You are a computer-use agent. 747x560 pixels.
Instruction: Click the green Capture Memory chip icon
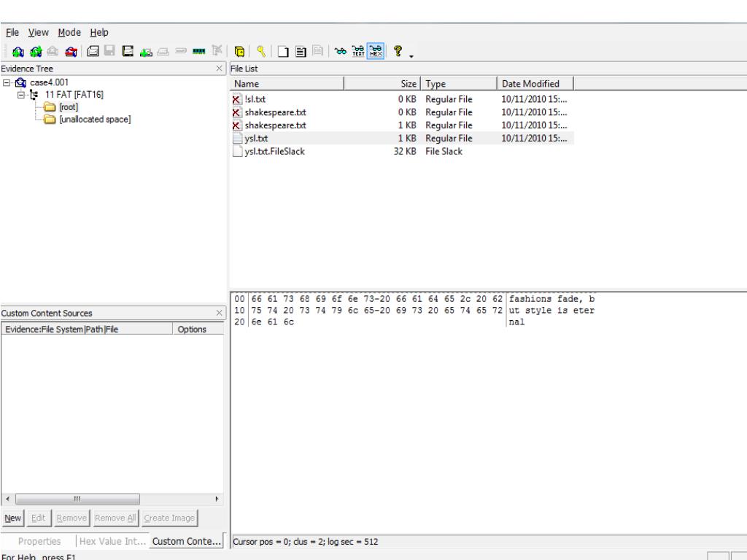[x=198, y=51]
